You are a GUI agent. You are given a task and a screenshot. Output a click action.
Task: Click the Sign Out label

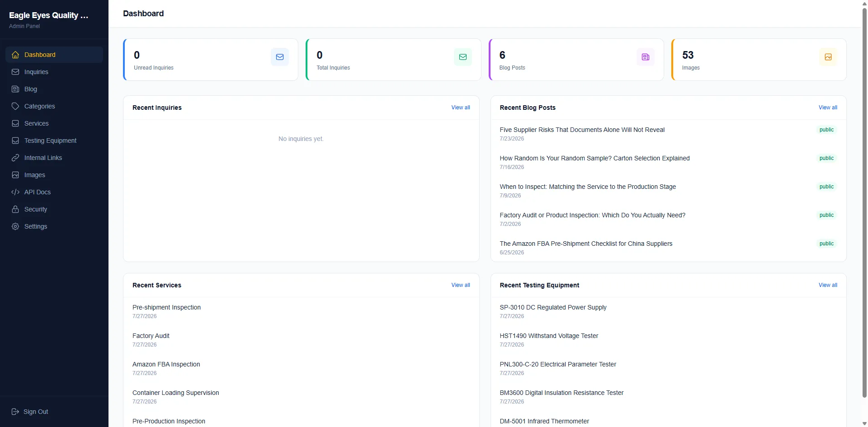point(36,412)
